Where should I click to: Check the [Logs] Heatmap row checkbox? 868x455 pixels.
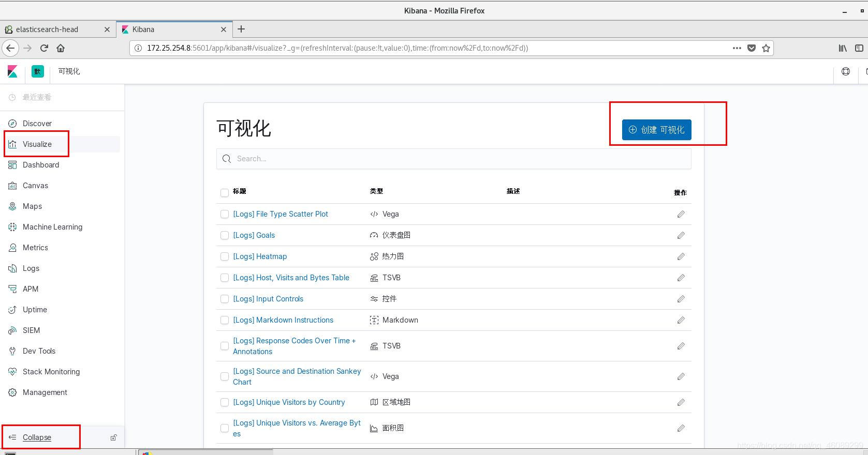225,256
